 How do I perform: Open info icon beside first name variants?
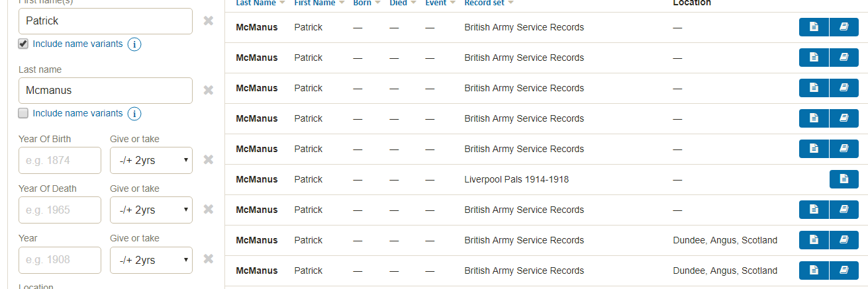134,44
